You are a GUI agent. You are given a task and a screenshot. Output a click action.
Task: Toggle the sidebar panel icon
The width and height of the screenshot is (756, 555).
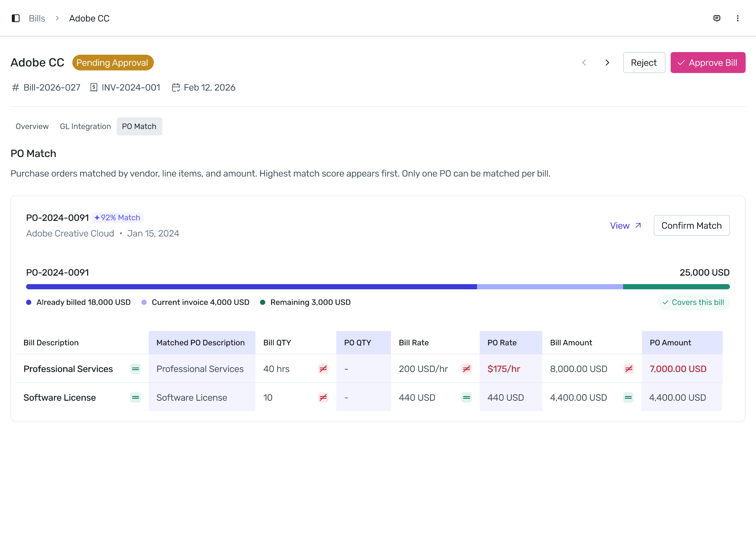click(16, 18)
